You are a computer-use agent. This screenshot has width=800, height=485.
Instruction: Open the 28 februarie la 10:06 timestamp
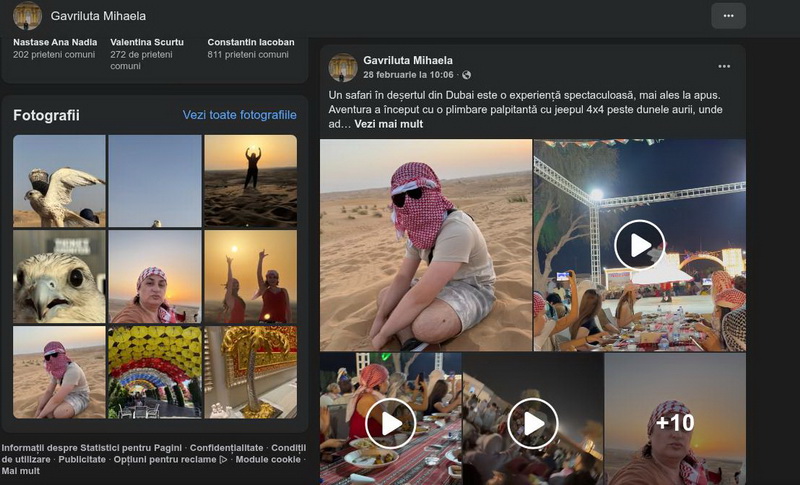[408, 75]
